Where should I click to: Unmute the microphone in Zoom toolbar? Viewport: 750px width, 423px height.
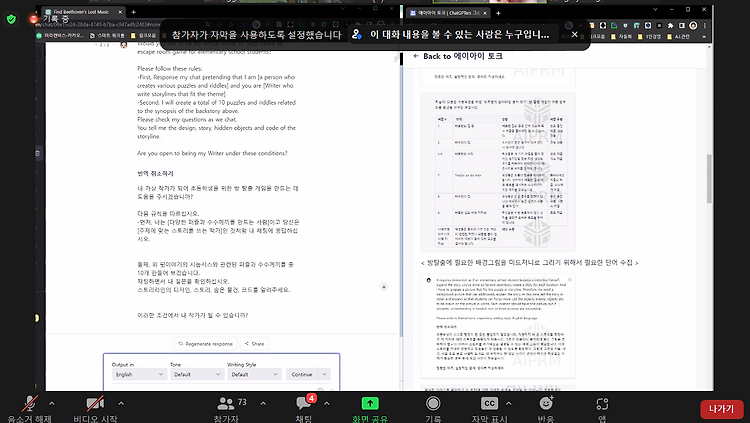click(30, 404)
